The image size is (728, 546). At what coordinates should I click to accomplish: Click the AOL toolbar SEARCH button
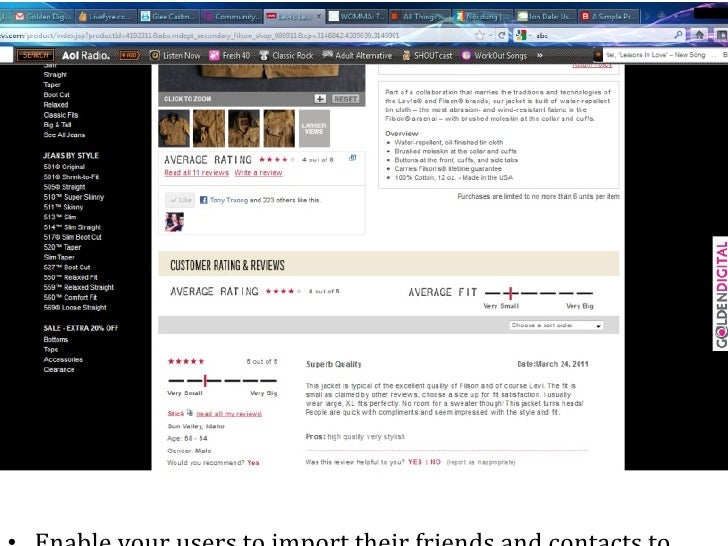click(36, 55)
